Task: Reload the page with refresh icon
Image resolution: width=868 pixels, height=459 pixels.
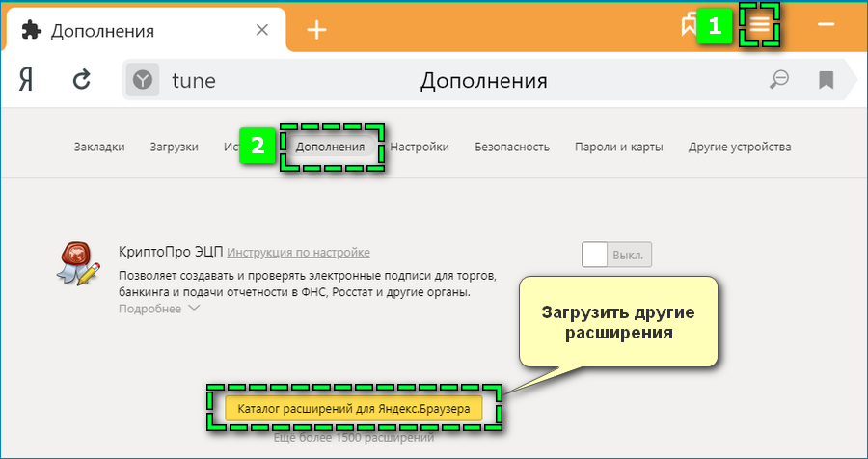Action: (82, 81)
